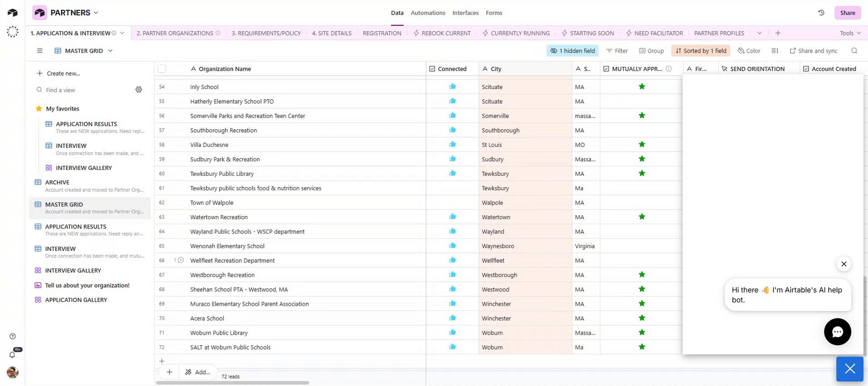
Task: Add a new table with plus icon
Action: coord(778,33)
